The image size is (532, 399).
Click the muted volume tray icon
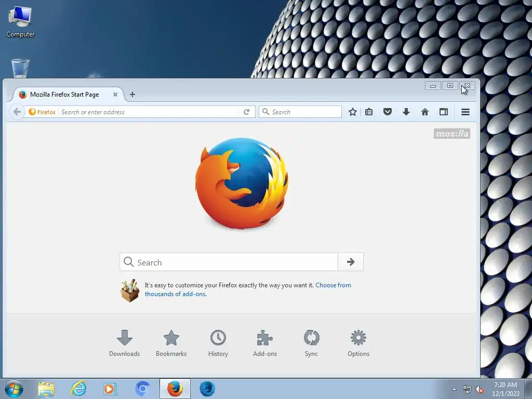point(480,390)
